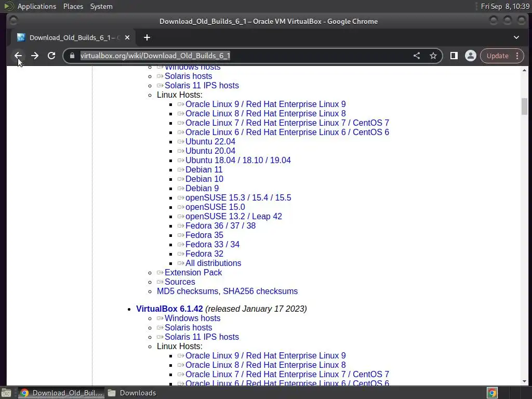Image resolution: width=532 pixels, height=399 pixels.
Task: Open the openSUSE 15.0 link
Action: [x=215, y=207]
